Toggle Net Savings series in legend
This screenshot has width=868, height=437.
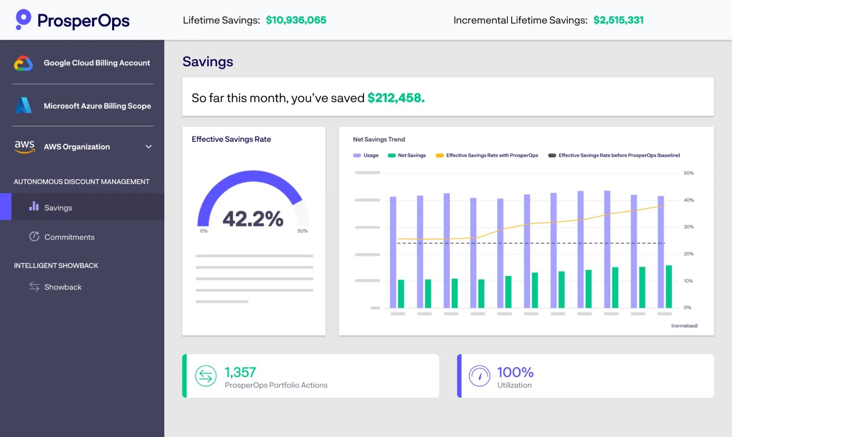[407, 155]
